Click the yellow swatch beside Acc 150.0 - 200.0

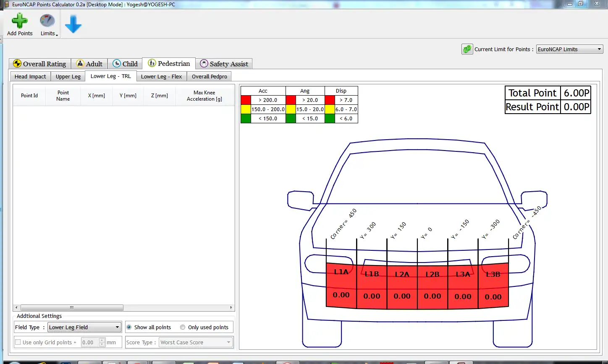[x=246, y=109]
